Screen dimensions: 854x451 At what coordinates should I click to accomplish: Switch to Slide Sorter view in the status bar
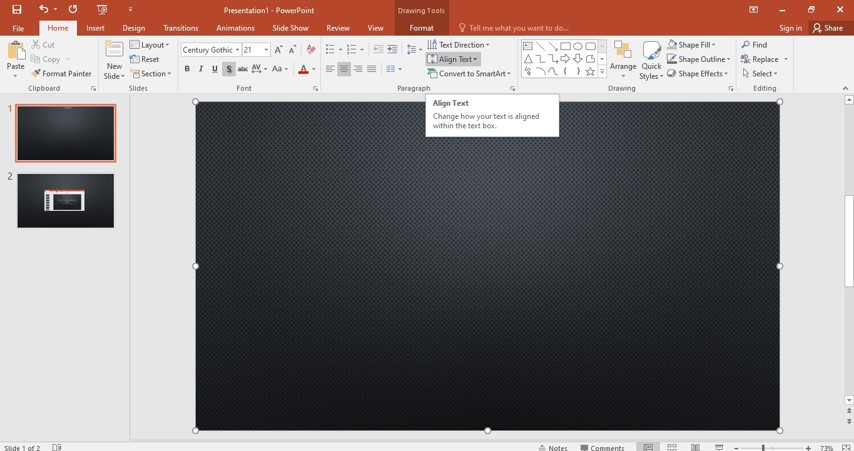(x=672, y=447)
